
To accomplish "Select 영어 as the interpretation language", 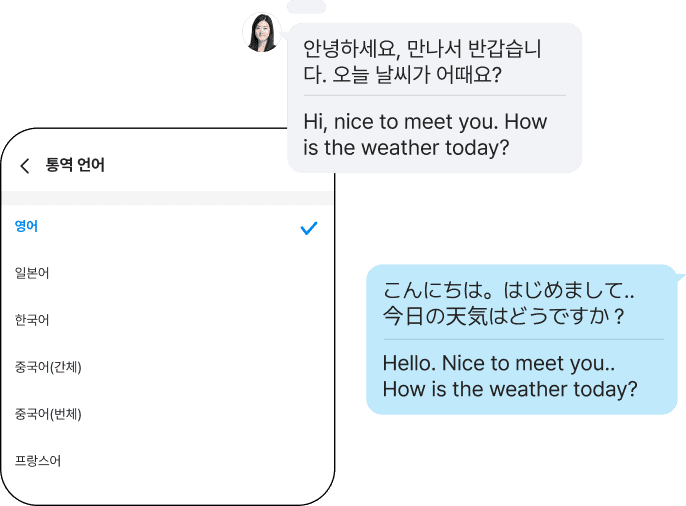I will click(26, 227).
